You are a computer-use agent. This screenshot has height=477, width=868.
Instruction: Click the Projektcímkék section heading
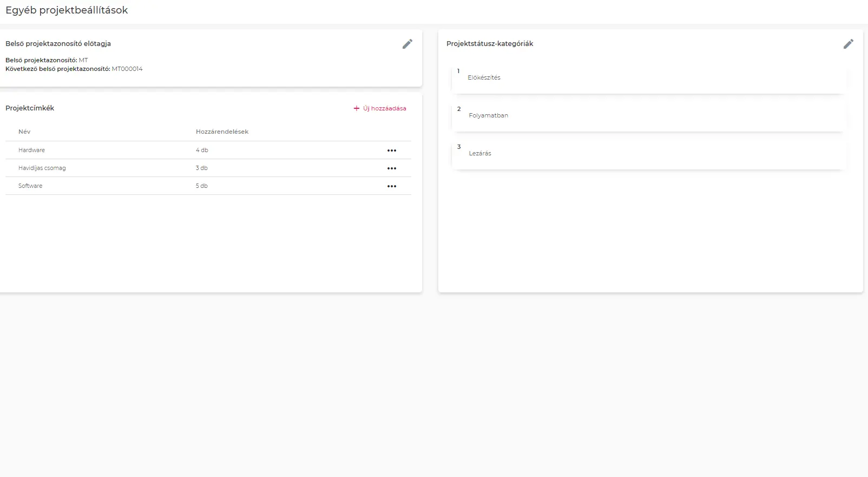30,108
